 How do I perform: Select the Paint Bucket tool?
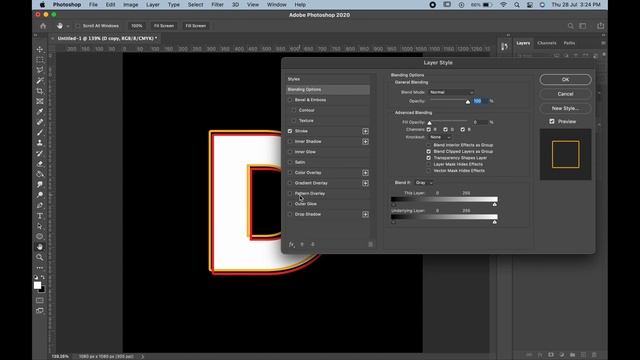[x=40, y=174]
